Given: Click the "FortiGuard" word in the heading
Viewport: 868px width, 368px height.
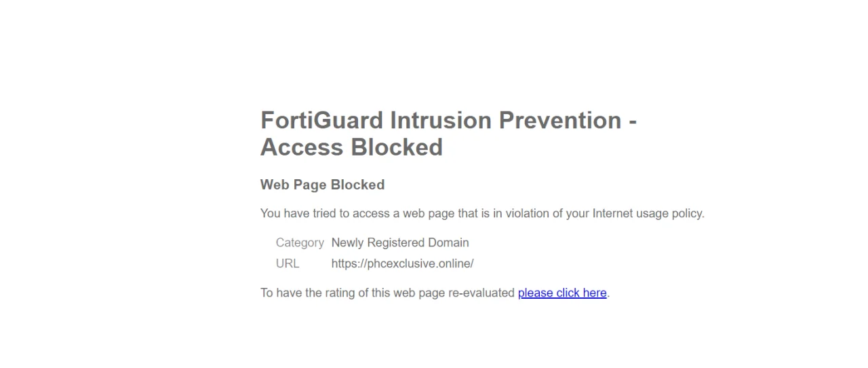Looking at the screenshot, I should coord(321,120).
